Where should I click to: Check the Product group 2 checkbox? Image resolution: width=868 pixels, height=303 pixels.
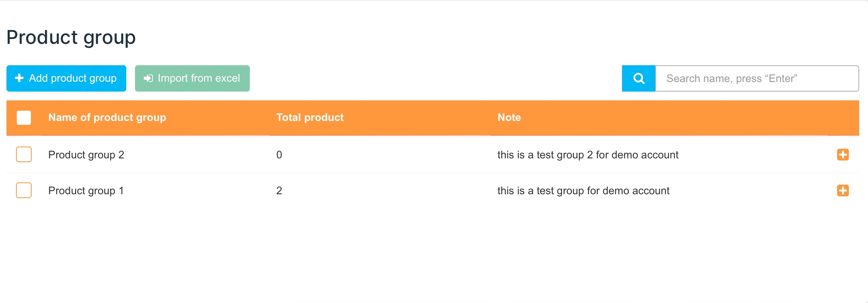[x=24, y=155]
